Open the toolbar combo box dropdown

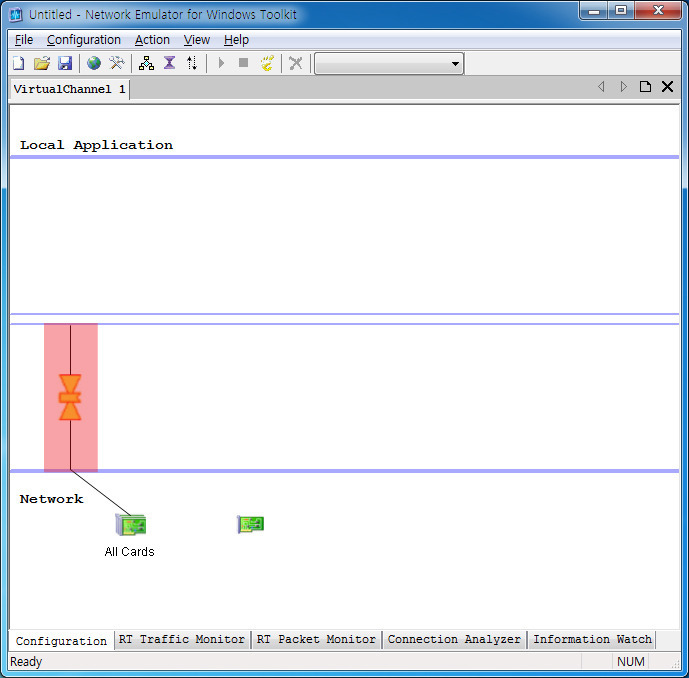pyautogui.click(x=455, y=64)
